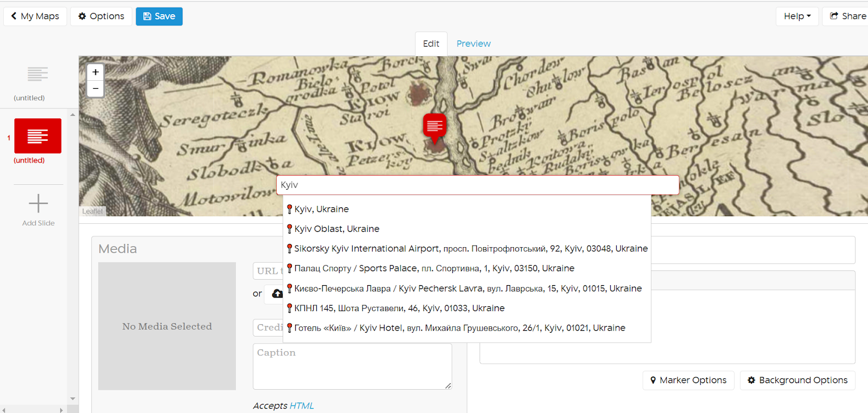Select the red map marker

435,128
